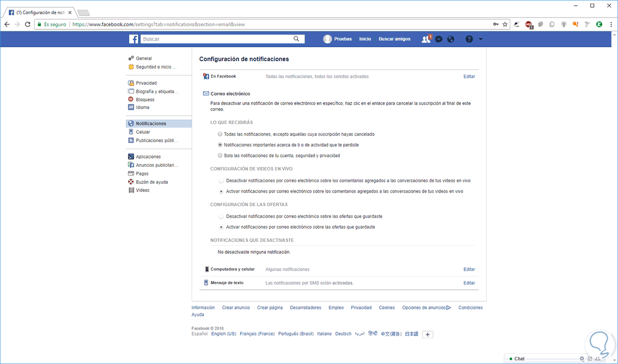The image size is (618, 364).
Task: Open the account dropdown arrow
Action: [480, 39]
